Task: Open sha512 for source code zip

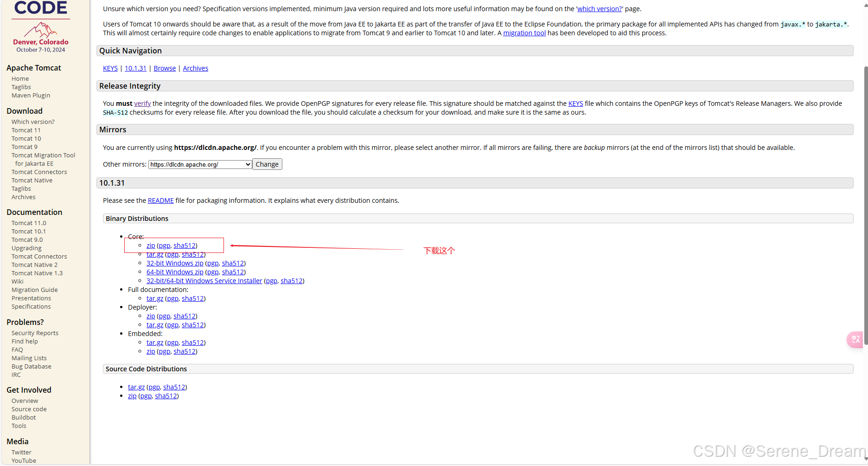Action: pos(166,396)
